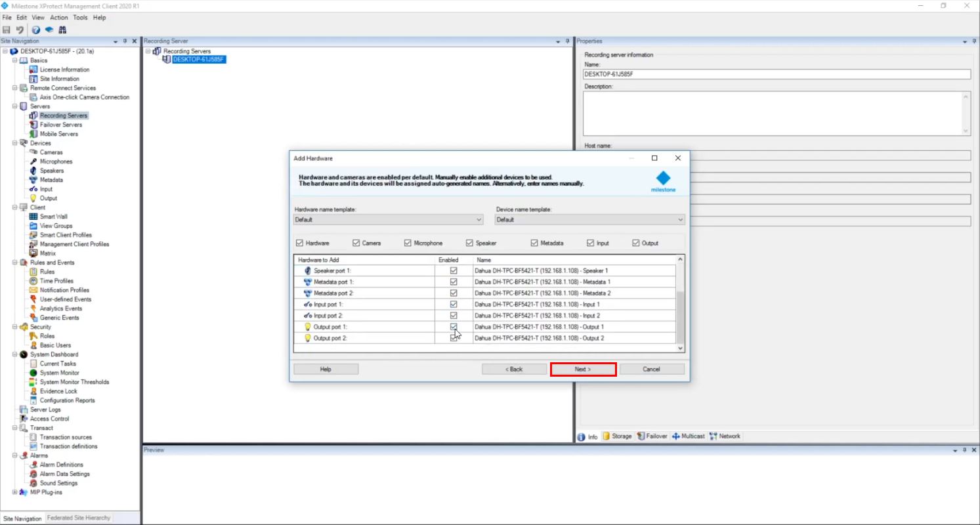Image resolution: width=980 pixels, height=525 pixels.
Task: Click the Smart Wall icon
Action: 33,217
